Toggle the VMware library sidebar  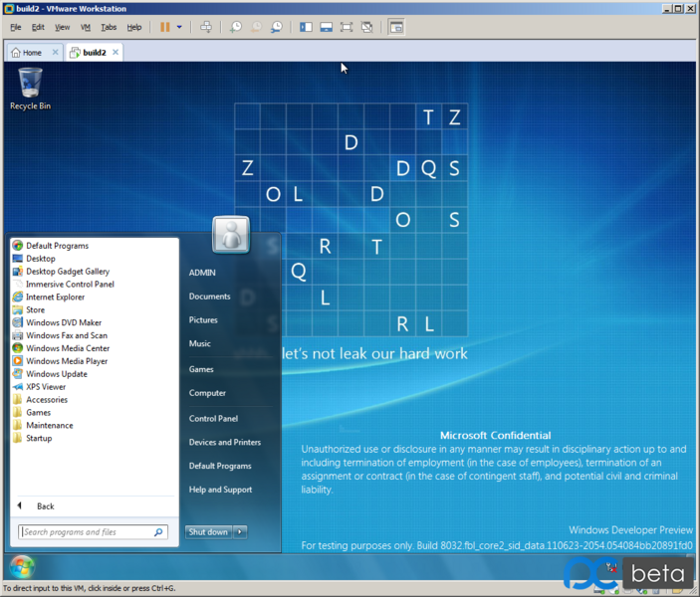click(306, 27)
